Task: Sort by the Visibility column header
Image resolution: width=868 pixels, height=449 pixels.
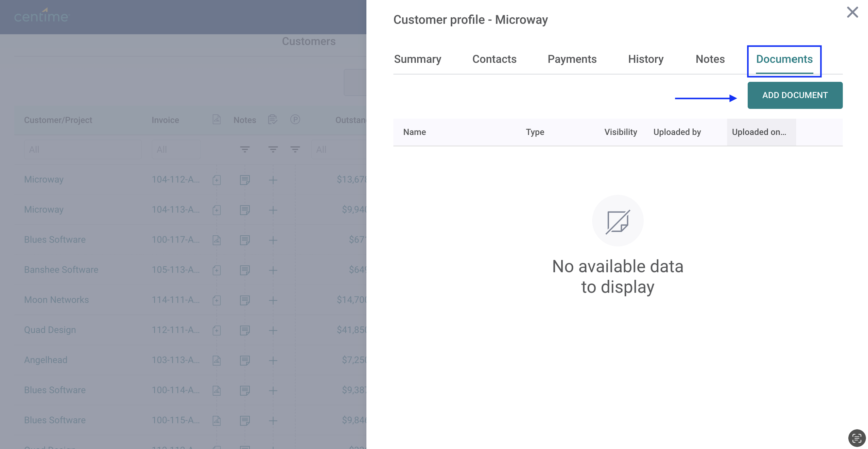Action: 620,132
